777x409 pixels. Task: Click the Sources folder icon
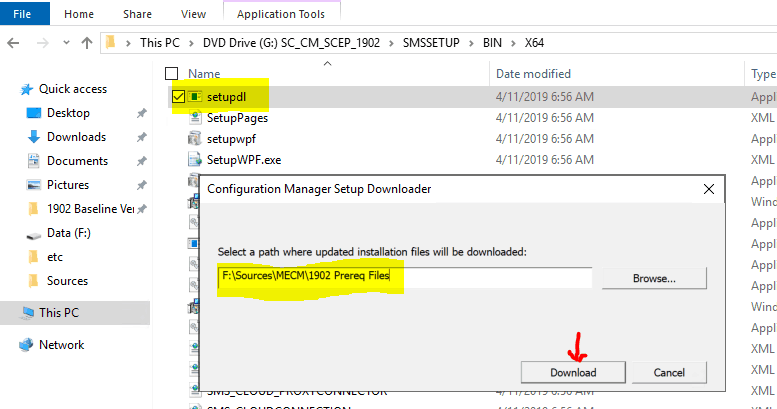33,281
